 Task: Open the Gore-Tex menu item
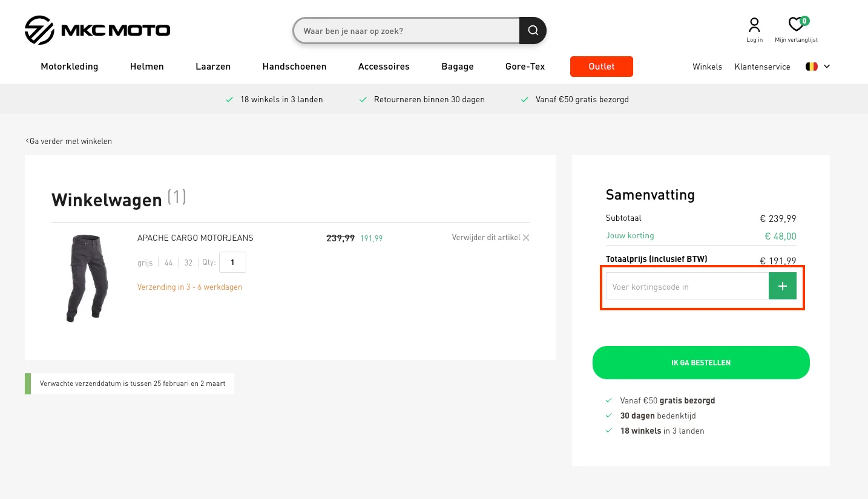524,67
